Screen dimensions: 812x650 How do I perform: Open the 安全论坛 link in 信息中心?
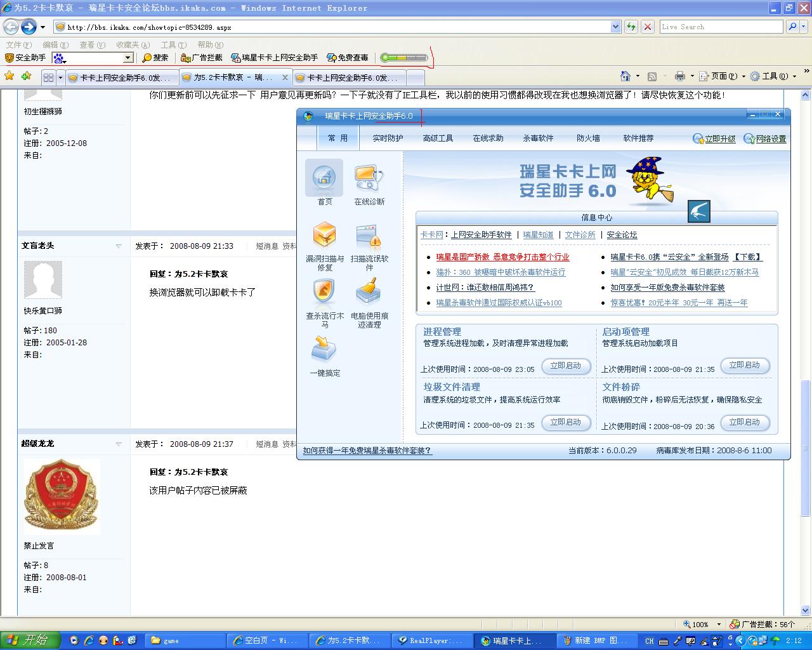(x=622, y=235)
